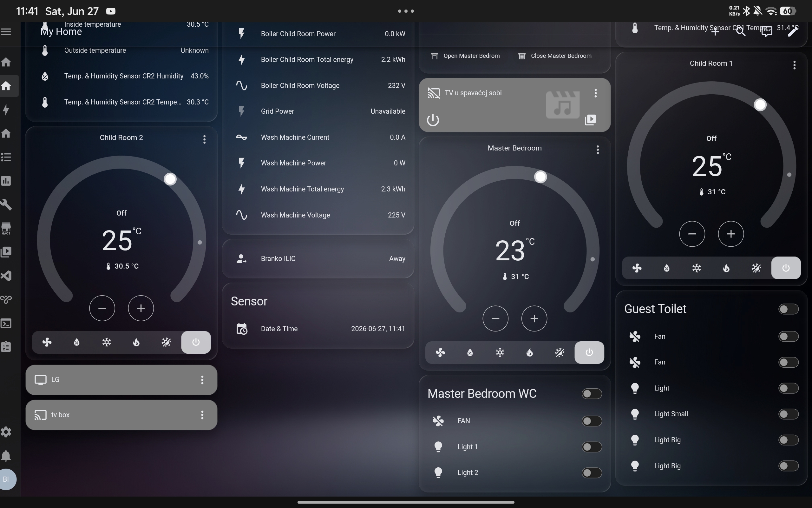812x508 pixels.
Task: Decrease Master Bedroom target temperature
Action: (x=495, y=318)
